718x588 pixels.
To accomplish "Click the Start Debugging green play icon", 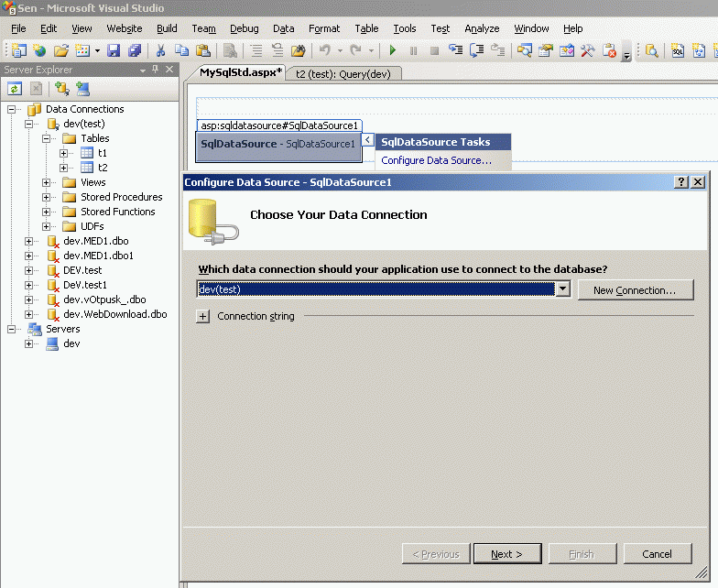I will (x=392, y=50).
